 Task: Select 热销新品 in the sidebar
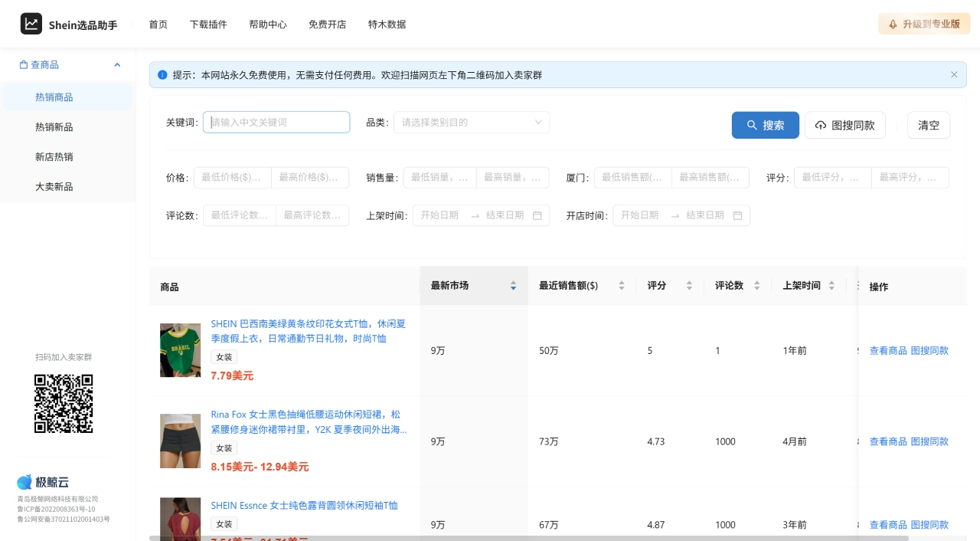(x=67, y=127)
